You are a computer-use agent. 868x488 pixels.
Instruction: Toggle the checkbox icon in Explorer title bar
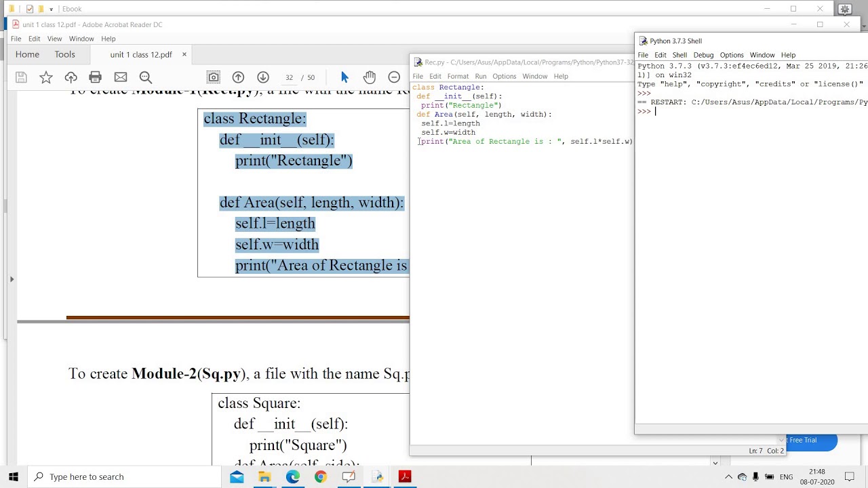[29, 9]
